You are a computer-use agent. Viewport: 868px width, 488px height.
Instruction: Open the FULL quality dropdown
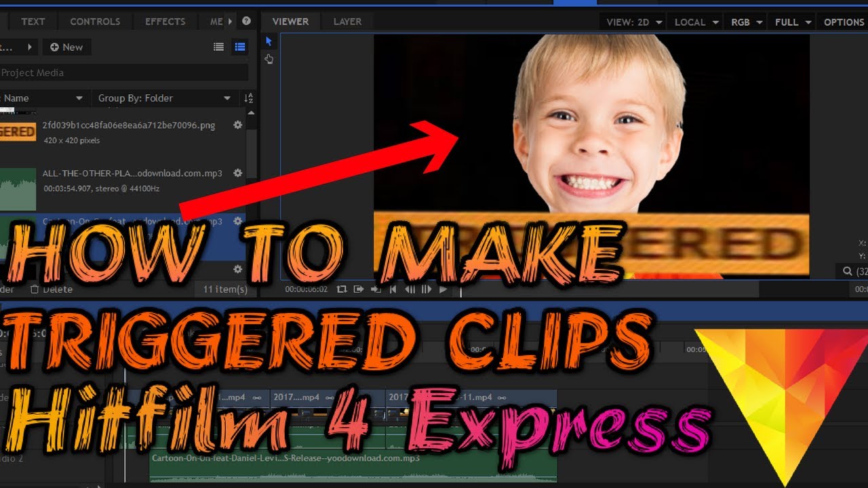(792, 22)
